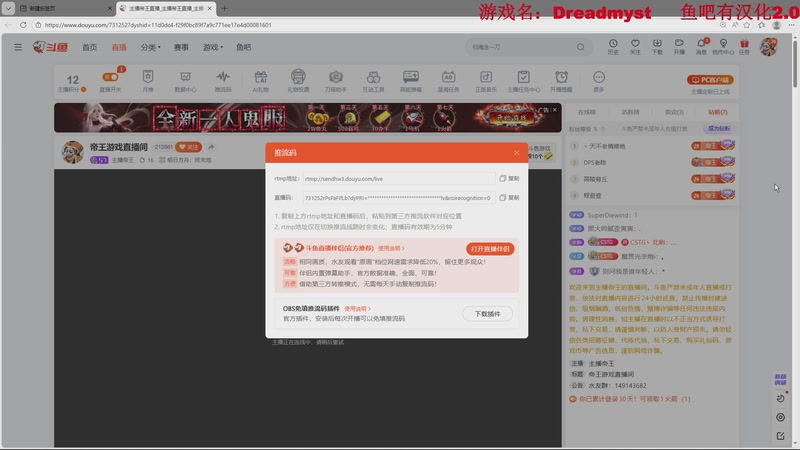Image resolution: width=800 pixels, height=450 pixels.
Task: Open the Douyu live companion button
Action: pyautogui.click(x=490, y=249)
